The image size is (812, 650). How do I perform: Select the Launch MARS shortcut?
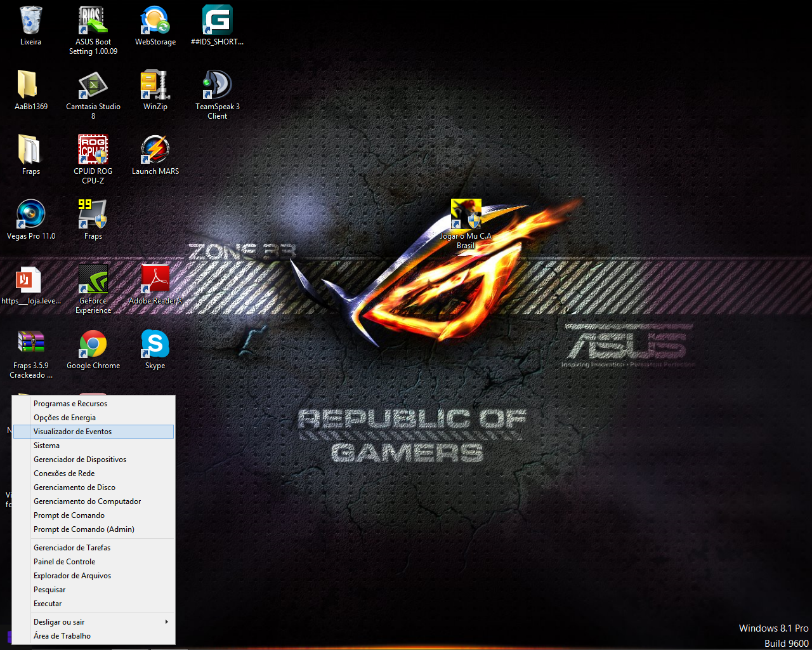(x=155, y=150)
